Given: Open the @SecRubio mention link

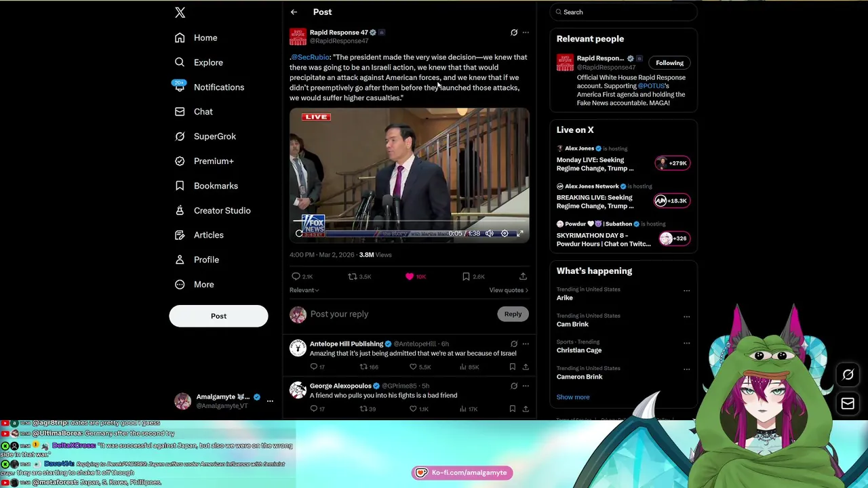Looking at the screenshot, I should pyautogui.click(x=311, y=58).
